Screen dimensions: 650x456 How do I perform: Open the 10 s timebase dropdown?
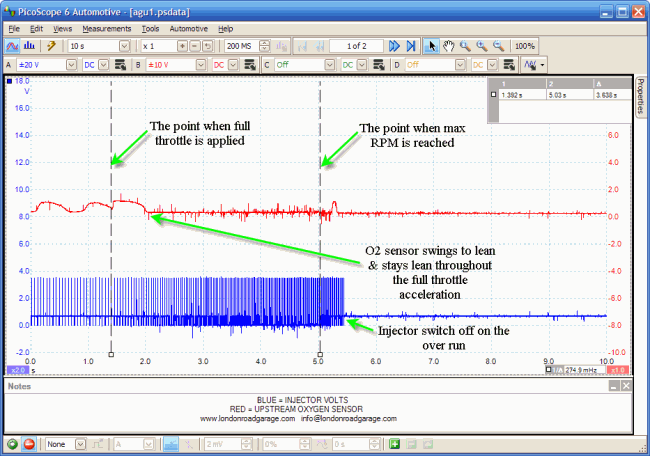(125, 46)
